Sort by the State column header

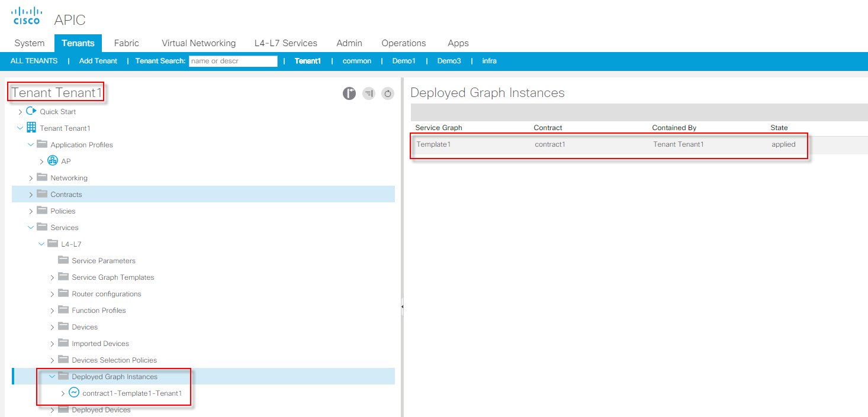(779, 128)
